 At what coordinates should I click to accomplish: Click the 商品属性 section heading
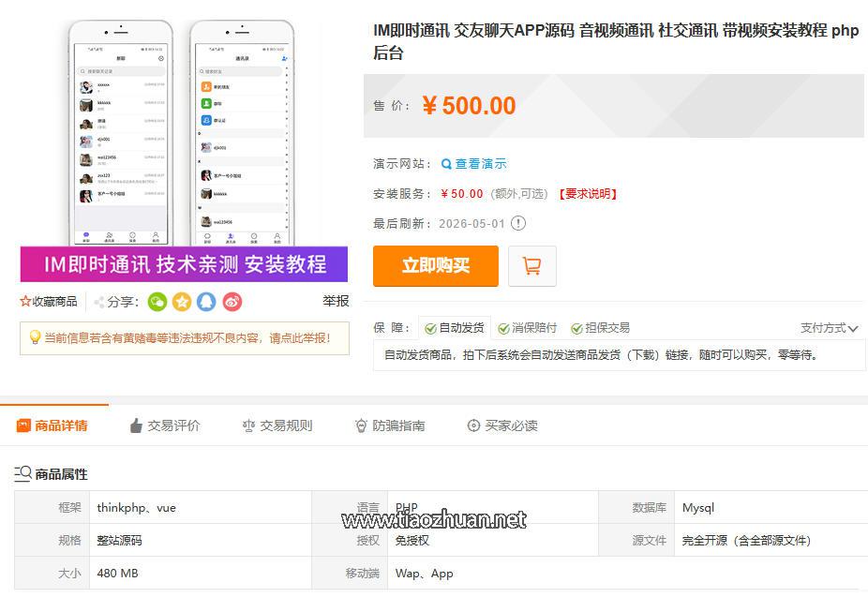tap(61, 474)
